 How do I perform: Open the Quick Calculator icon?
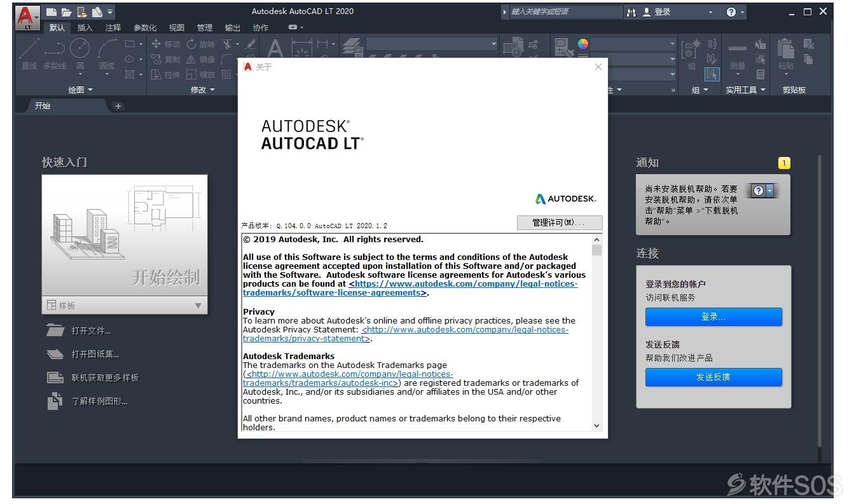[x=760, y=74]
